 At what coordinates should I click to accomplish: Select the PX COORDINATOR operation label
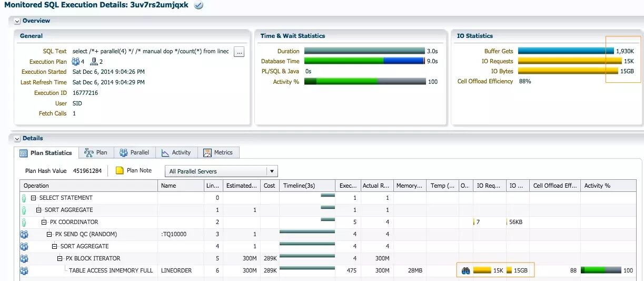click(74, 222)
